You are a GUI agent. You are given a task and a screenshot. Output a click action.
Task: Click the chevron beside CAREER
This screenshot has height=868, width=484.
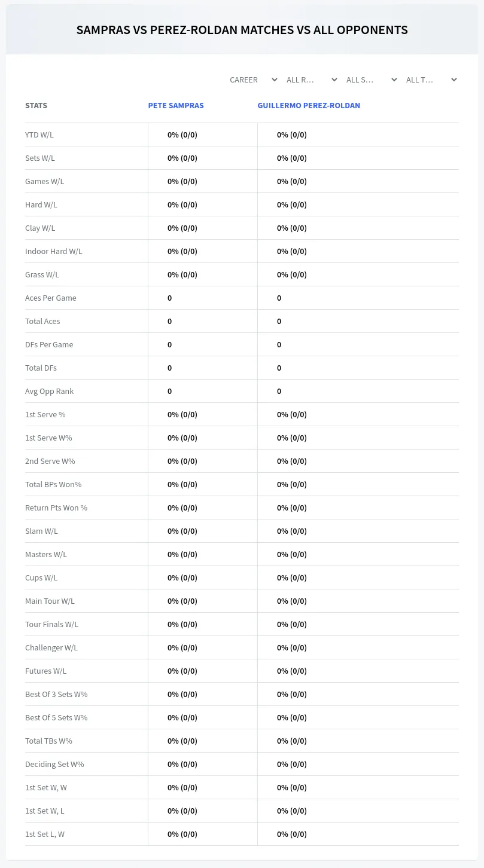pyautogui.click(x=275, y=80)
